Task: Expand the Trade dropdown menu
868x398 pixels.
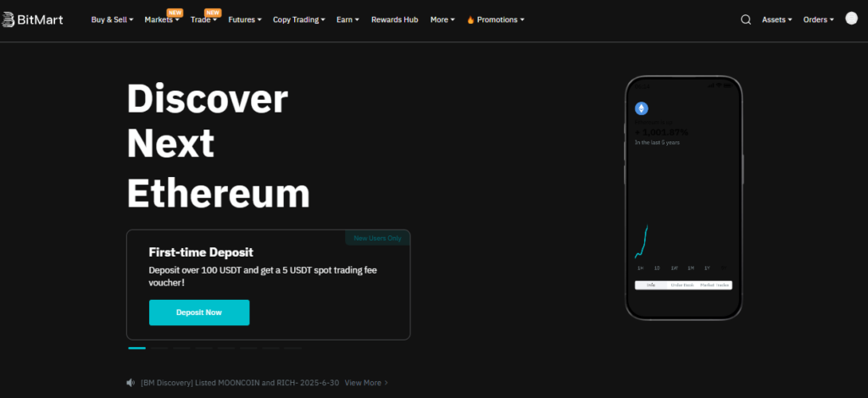Action: click(x=203, y=20)
